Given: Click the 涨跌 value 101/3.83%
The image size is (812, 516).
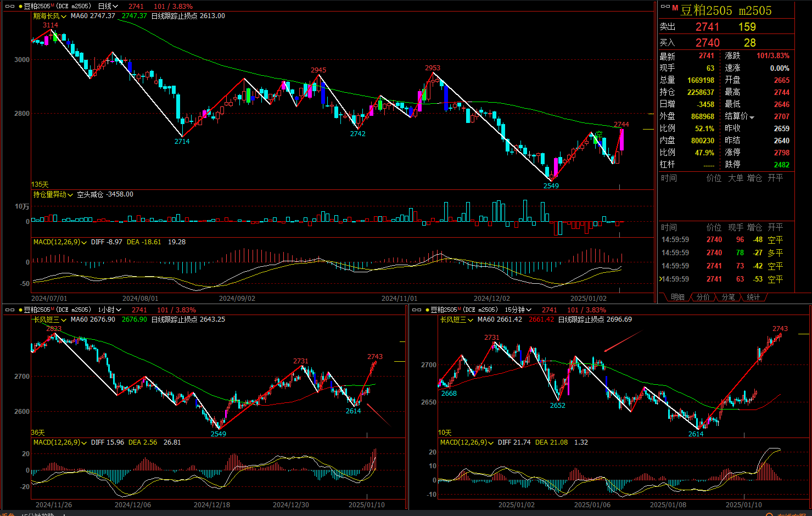Looking at the screenshot, I should tap(773, 56).
